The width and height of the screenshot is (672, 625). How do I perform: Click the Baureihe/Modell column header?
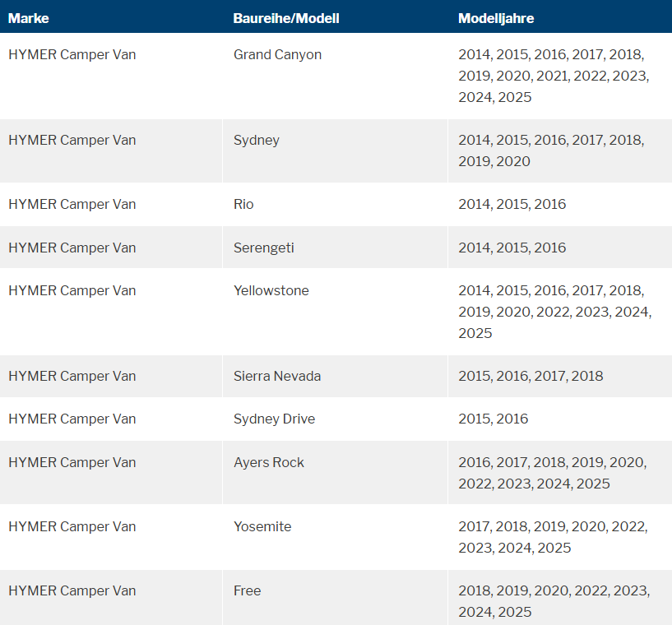coord(286,18)
